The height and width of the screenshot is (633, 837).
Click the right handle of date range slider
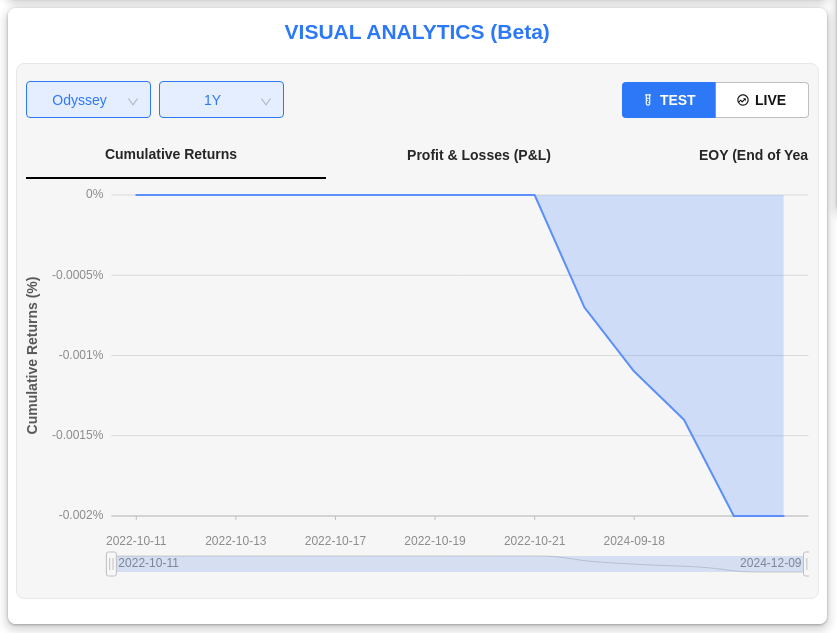point(806,564)
